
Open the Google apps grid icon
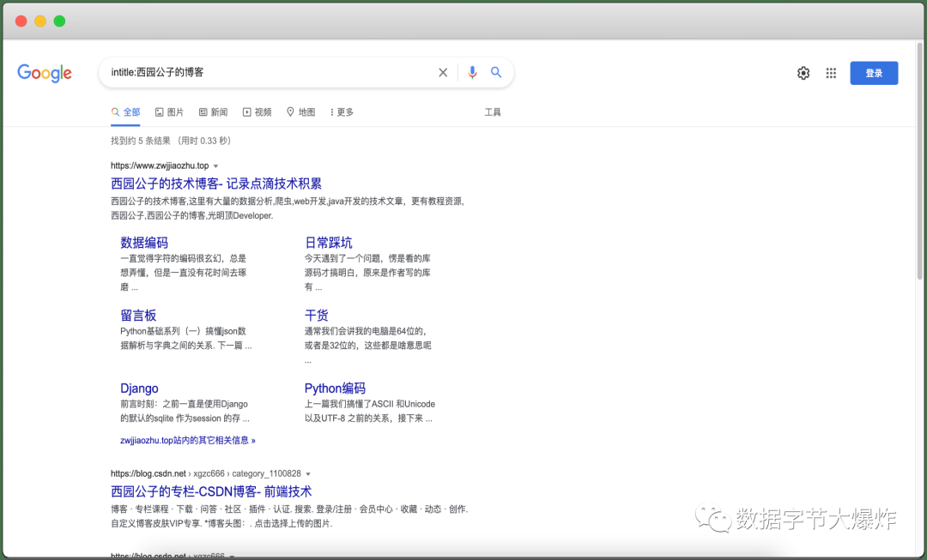point(831,73)
